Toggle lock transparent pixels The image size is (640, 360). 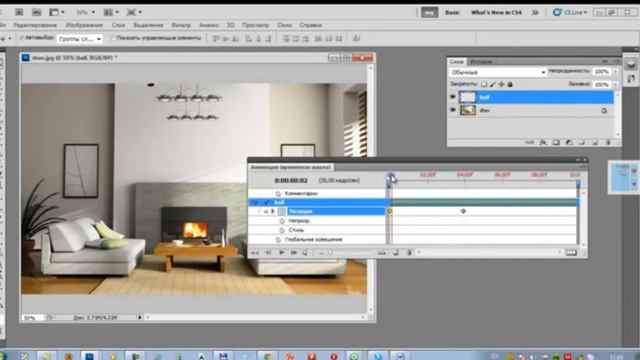pyautogui.click(x=484, y=84)
